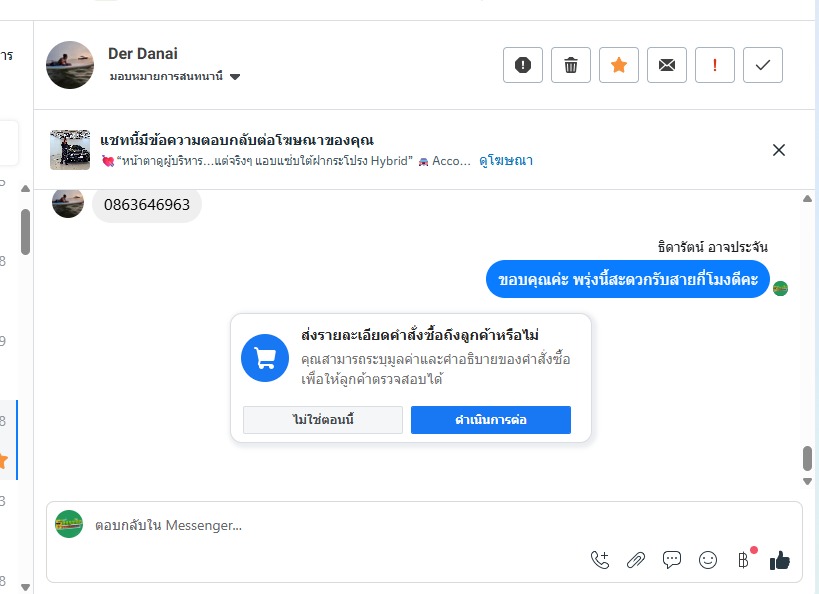
Task: Mark conversation done with checkmark
Action: tap(763, 66)
